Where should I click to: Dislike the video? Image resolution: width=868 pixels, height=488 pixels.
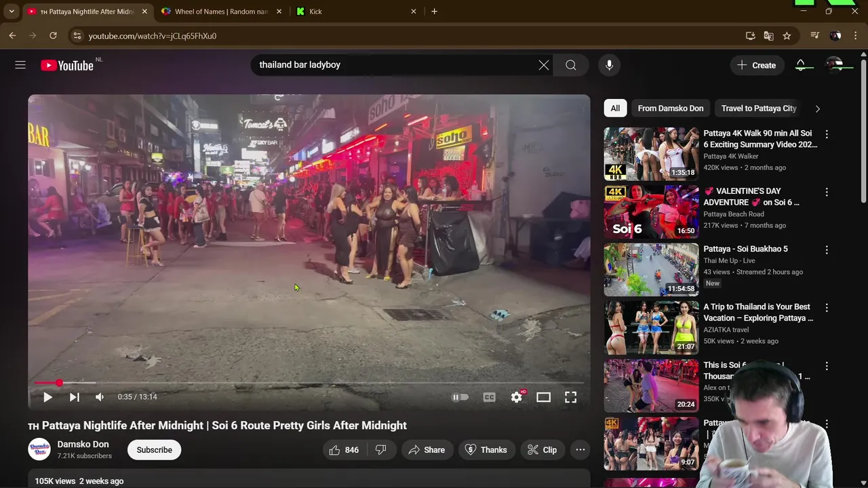click(x=380, y=450)
